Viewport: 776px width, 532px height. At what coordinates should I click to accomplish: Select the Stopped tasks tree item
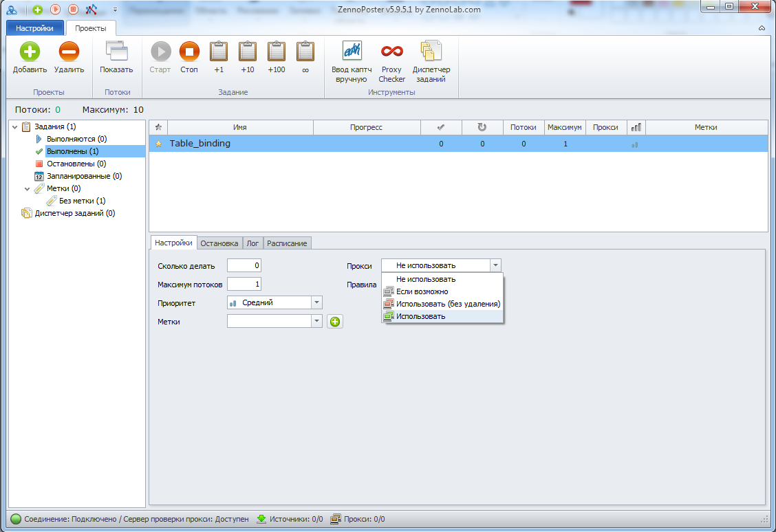coord(76,164)
